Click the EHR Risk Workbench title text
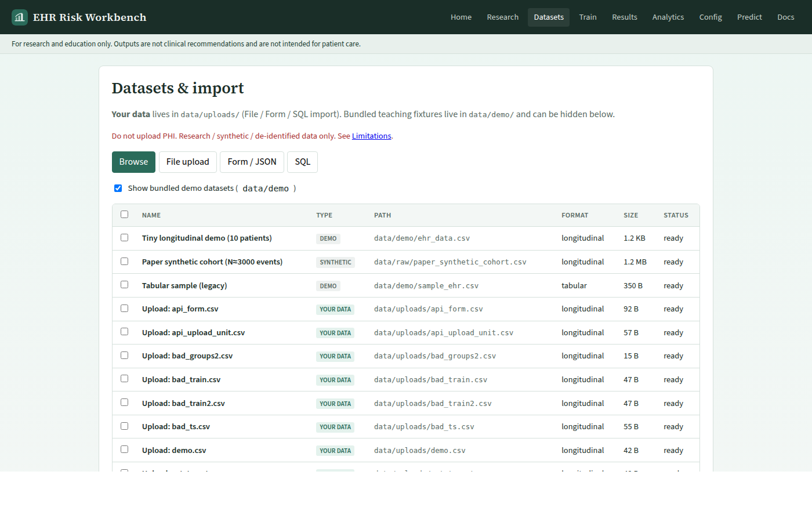This screenshot has width=812, height=522. pyautogui.click(x=90, y=17)
